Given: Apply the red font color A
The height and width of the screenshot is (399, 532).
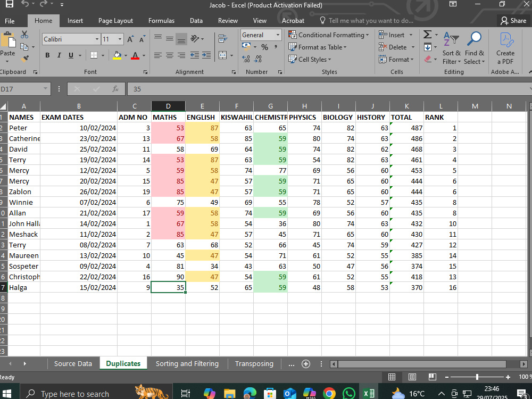Looking at the screenshot, I should click(x=135, y=55).
